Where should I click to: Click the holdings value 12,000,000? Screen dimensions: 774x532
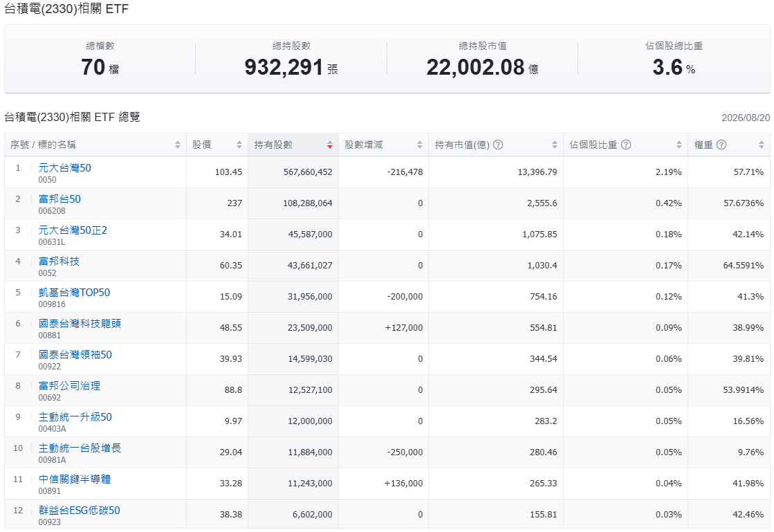[x=310, y=421]
